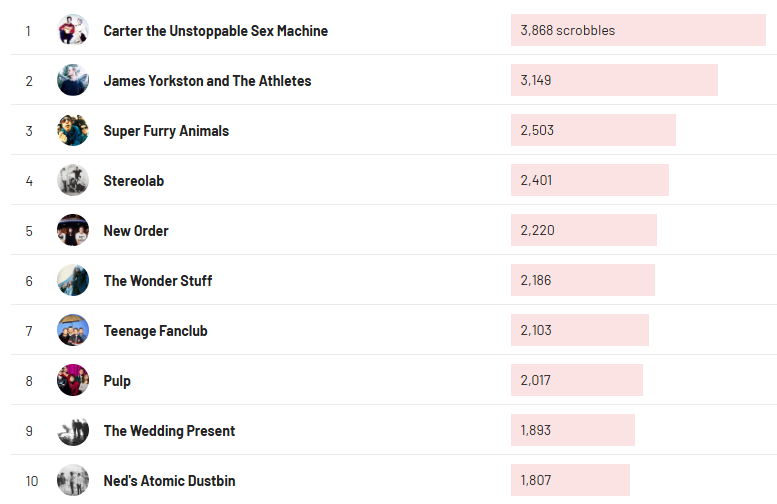Open the Ned's Atomic Dustbin link
This screenshot has width=777, height=504.
(x=169, y=481)
